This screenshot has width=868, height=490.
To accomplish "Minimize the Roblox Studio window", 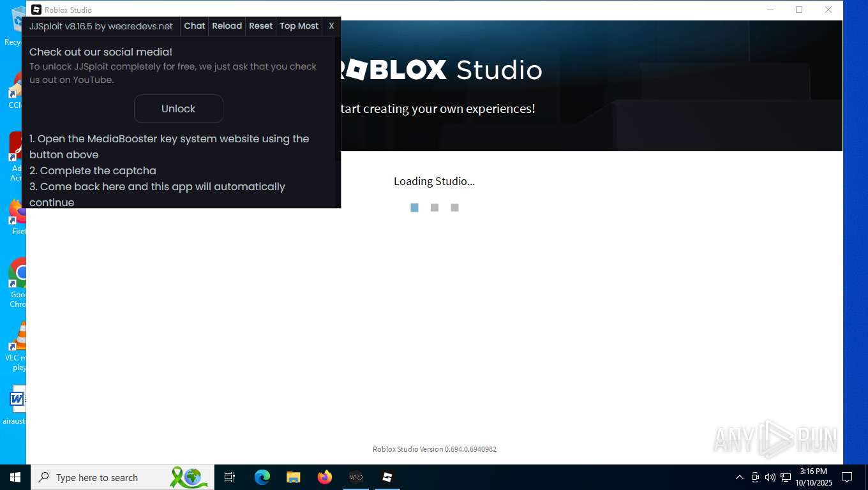I will click(770, 10).
